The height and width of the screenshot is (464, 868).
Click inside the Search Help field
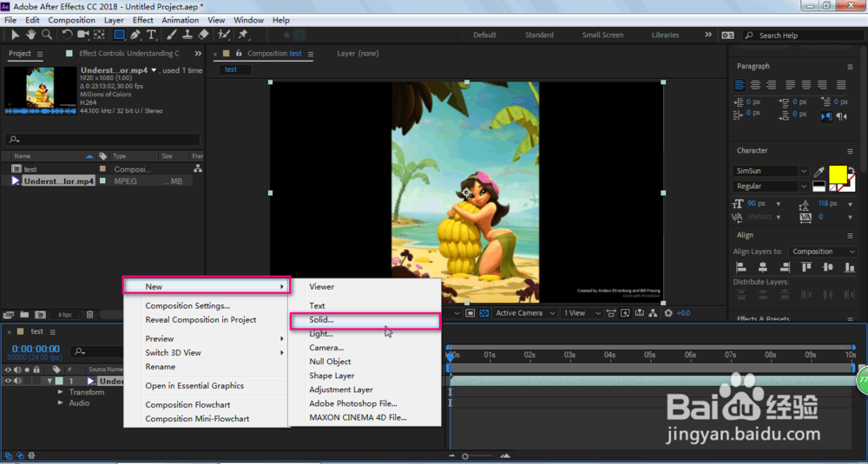[x=803, y=36]
